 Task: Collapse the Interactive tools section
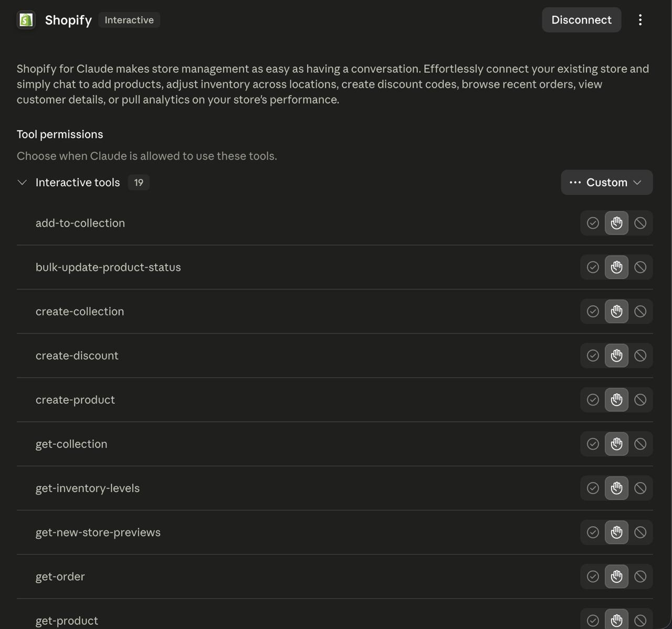coord(22,183)
